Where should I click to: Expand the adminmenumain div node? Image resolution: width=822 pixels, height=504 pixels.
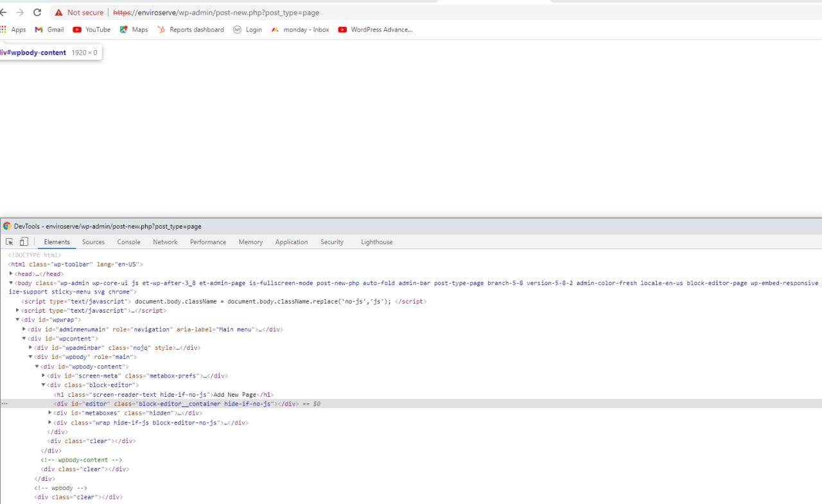[24, 329]
